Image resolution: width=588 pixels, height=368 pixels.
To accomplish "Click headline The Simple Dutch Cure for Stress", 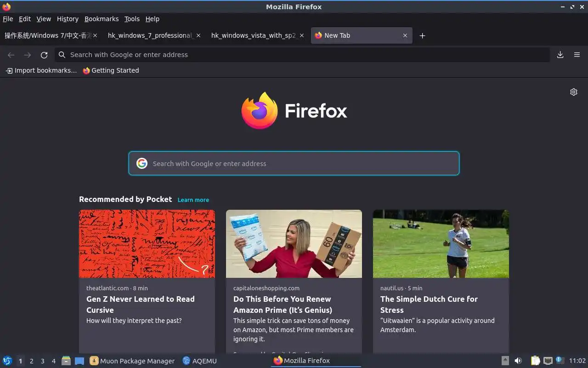I will tap(429, 305).
